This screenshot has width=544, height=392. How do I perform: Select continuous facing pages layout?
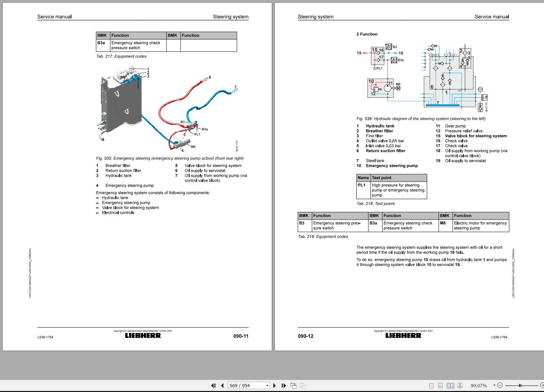[x=460, y=385]
